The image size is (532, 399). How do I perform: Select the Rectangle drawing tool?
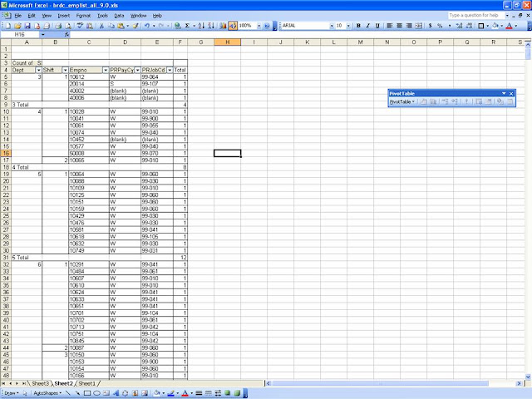[x=87, y=393]
